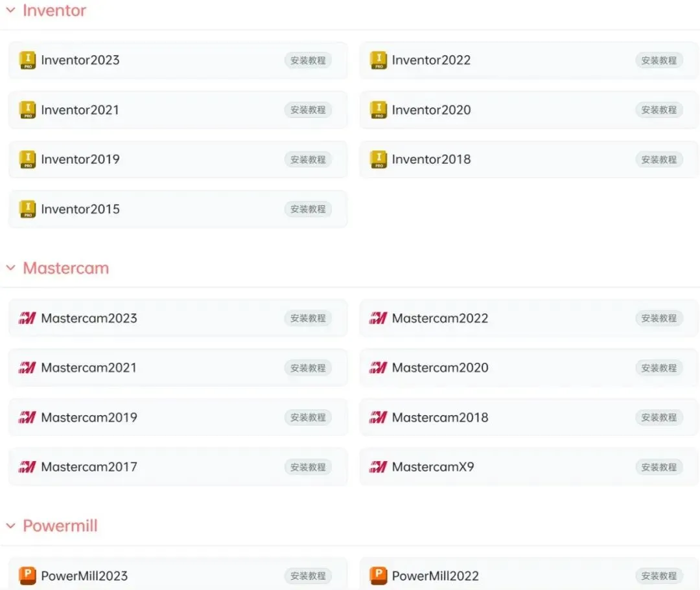Open 安装教程 for MastercamX9
This screenshot has width=700, height=590.
tap(659, 467)
